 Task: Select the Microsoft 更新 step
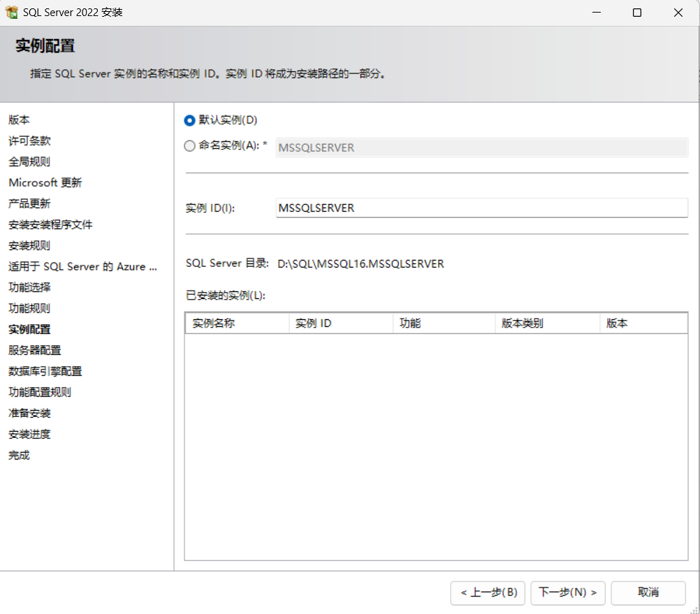click(x=45, y=183)
